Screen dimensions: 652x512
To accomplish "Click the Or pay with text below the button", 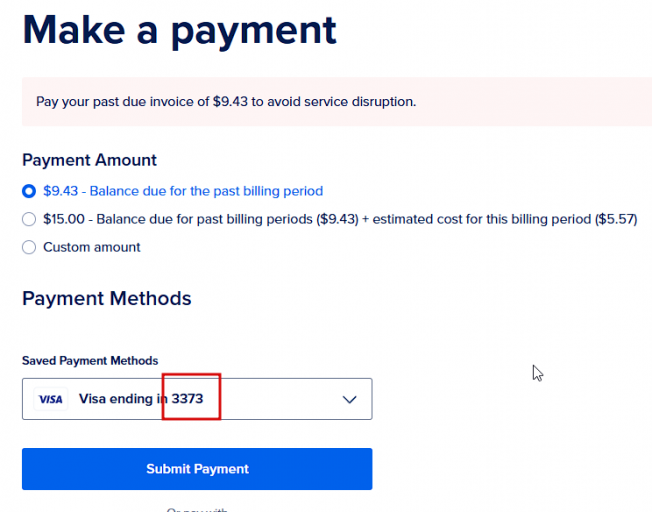I will [x=197, y=509].
